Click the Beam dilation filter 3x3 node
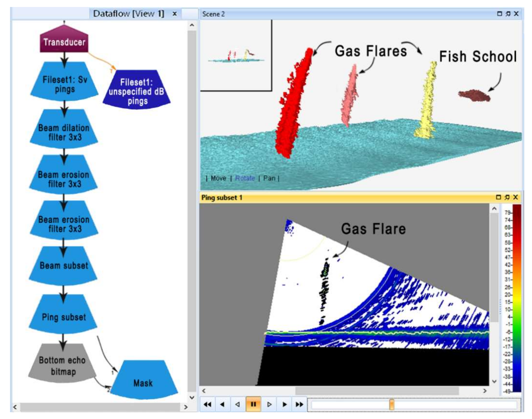This screenshot has height=419, width=532. point(64,132)
